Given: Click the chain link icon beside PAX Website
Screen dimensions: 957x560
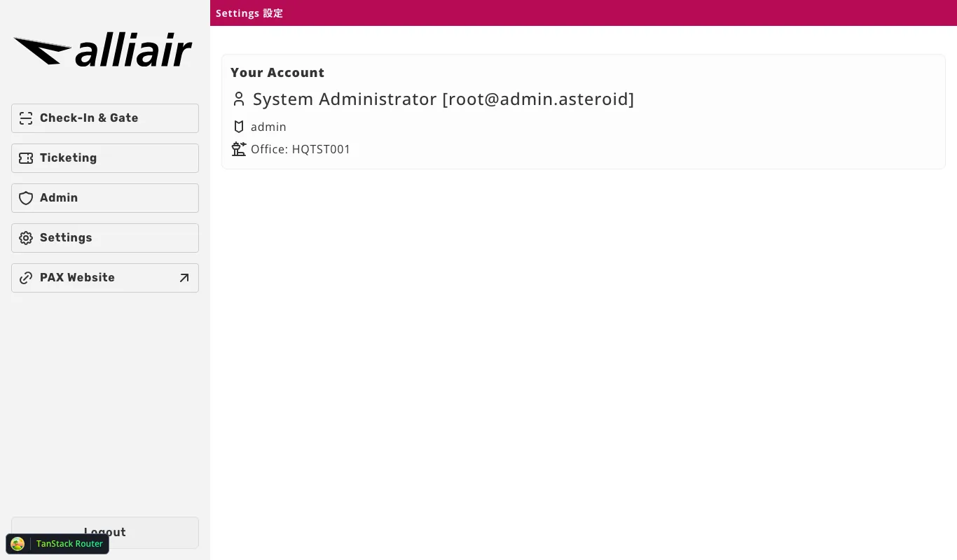Looking at the screenshot, I should coord(26,278).
